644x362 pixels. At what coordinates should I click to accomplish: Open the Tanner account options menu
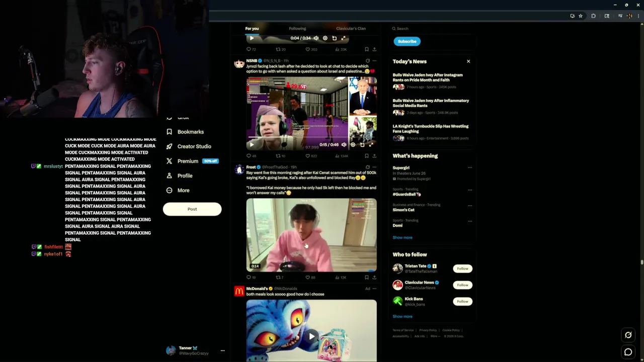click(222, 350)
